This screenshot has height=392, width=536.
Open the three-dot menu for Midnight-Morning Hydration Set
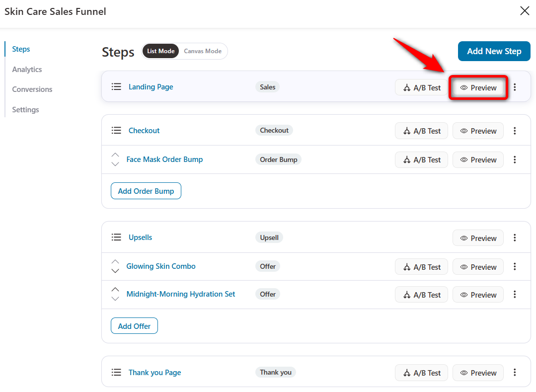point(515,295)
